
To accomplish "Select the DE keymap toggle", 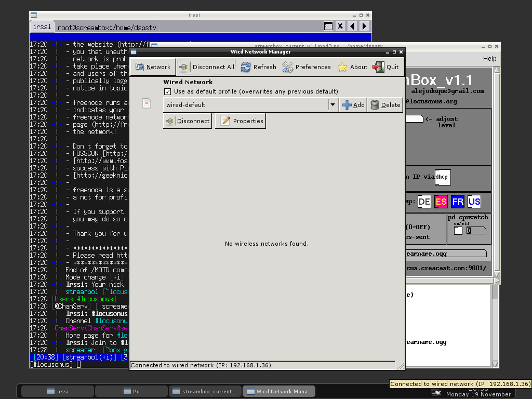I will pyautogui.click(x=424, y=202).
